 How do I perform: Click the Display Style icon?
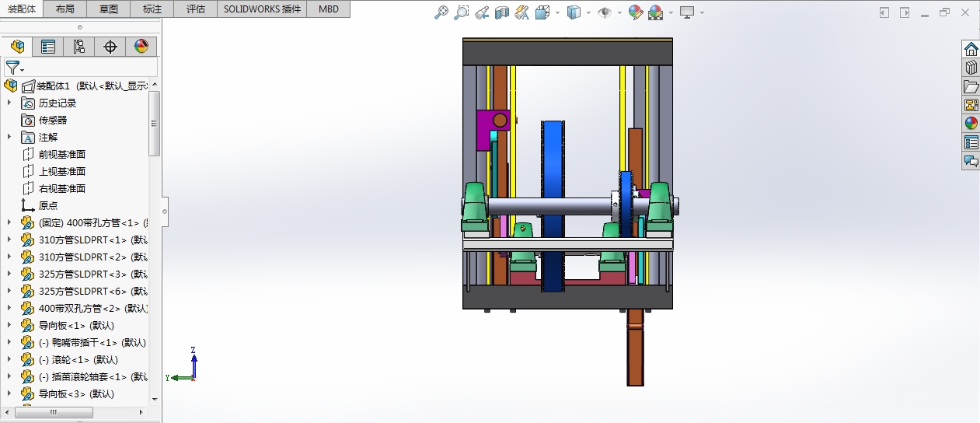[x=574, y=12]
